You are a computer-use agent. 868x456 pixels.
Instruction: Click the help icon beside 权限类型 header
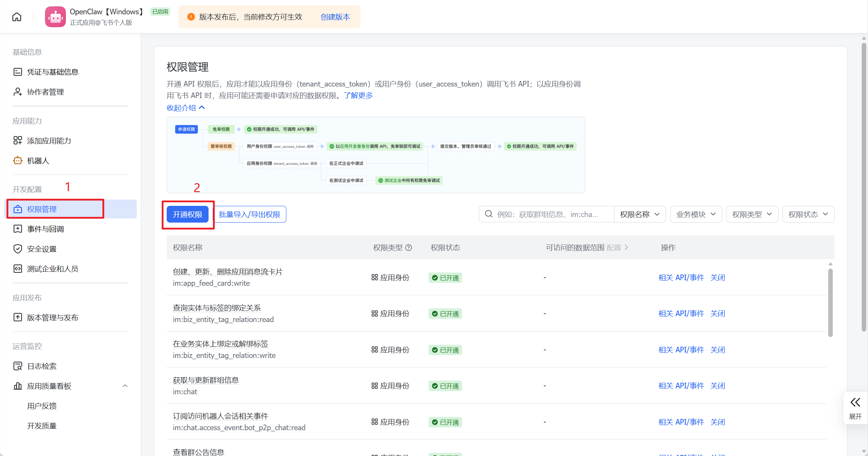[x=409, y=247]
